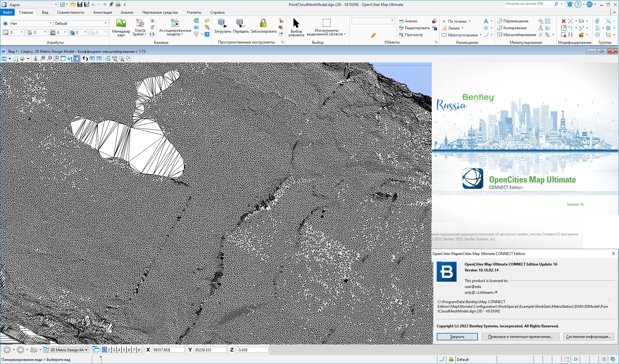The image size is (619, 364).
Task: Click the X coordinate input field
Action: coord(168,350)
